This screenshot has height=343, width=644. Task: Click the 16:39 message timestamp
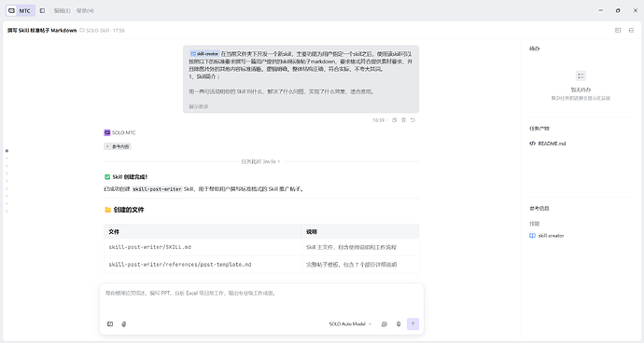tap(378, 120)
